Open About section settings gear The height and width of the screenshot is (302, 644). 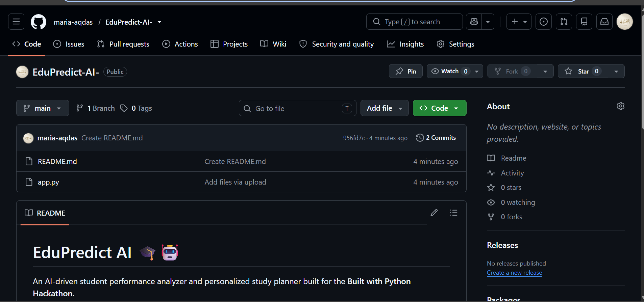[x=621, y=106]
